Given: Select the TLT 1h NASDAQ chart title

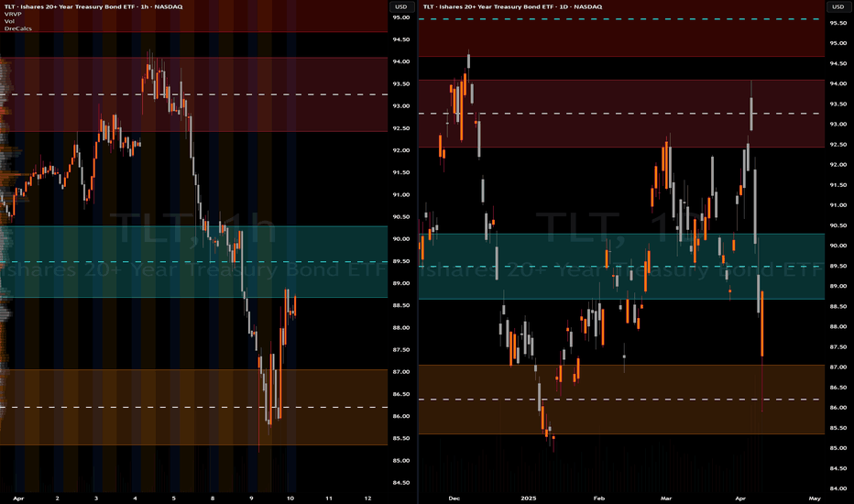Looking at the screenshot, I should pyautogui.click(x=93, y=6).
